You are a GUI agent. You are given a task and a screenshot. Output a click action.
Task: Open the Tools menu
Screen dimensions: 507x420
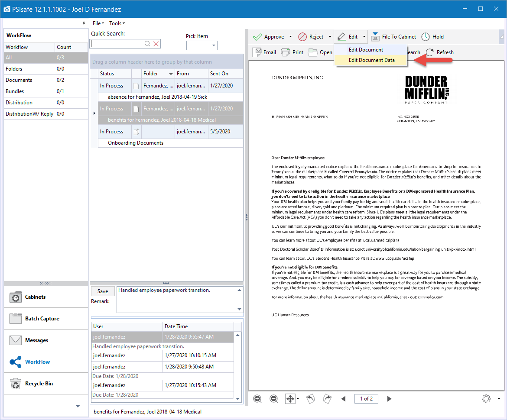pos(116,23)
